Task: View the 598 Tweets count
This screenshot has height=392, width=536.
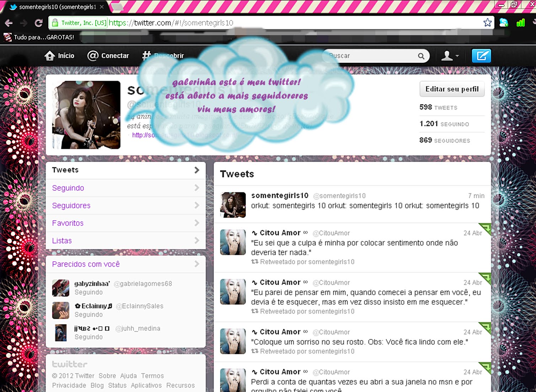Action: [438, 107]
